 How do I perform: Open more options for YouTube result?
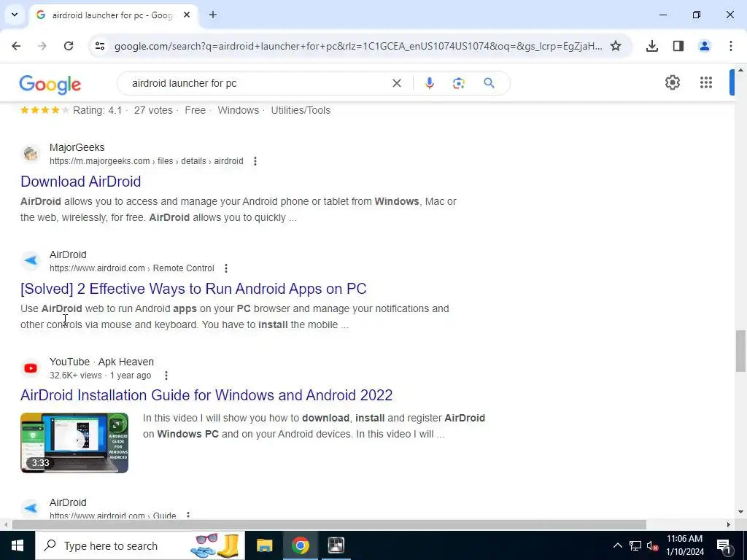pos(166,376)
